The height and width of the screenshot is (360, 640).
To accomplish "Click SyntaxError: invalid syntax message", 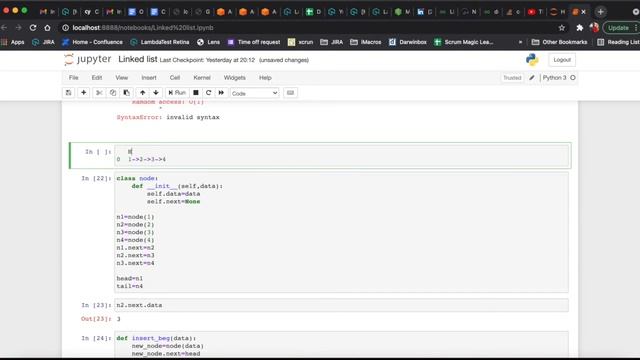I will [x=168, y=117].
